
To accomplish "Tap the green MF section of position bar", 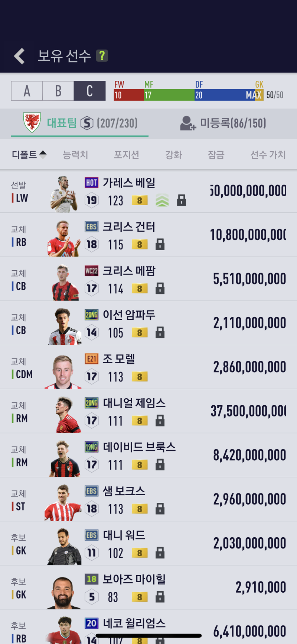I will 169,95.
